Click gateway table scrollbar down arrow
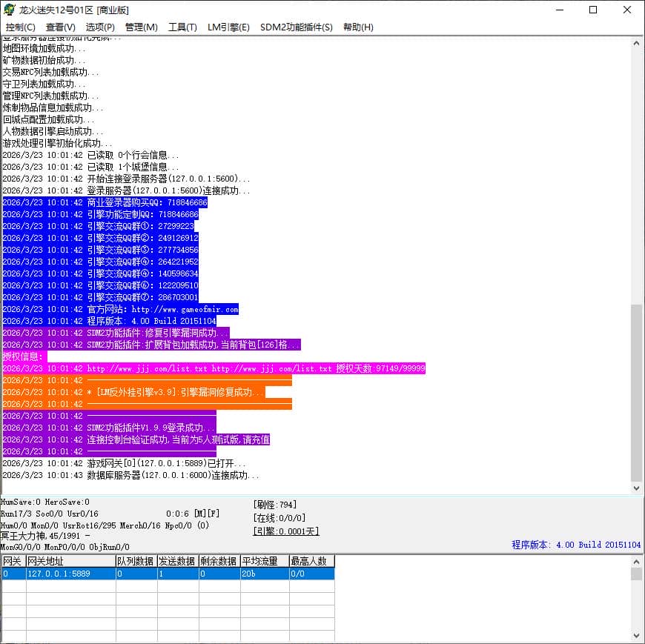 pos(636,636)
